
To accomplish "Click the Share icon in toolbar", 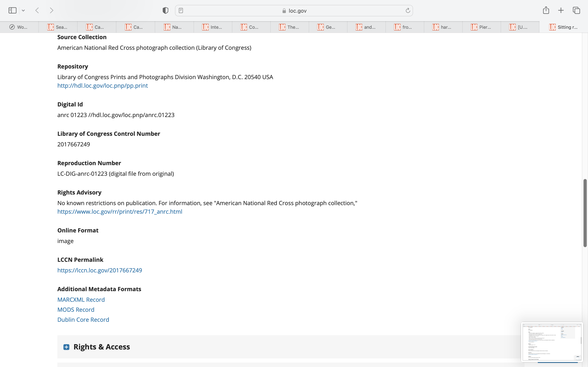I will pyautogui.click(x=546, y=10).
